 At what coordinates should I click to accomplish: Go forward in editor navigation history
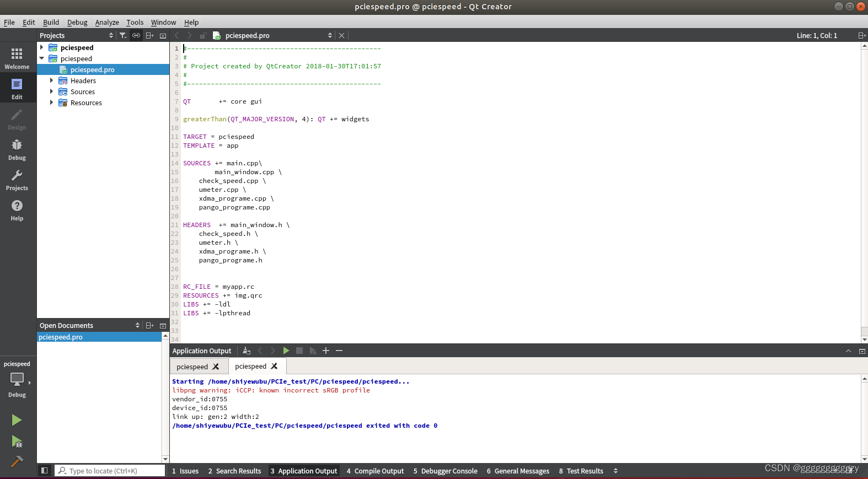(x=189, y=35)
